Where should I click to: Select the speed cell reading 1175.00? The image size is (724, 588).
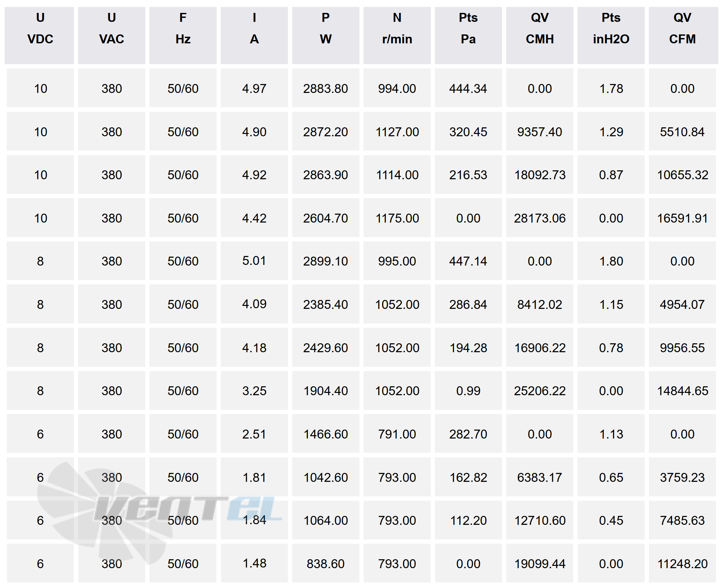(x=397, y=218)
